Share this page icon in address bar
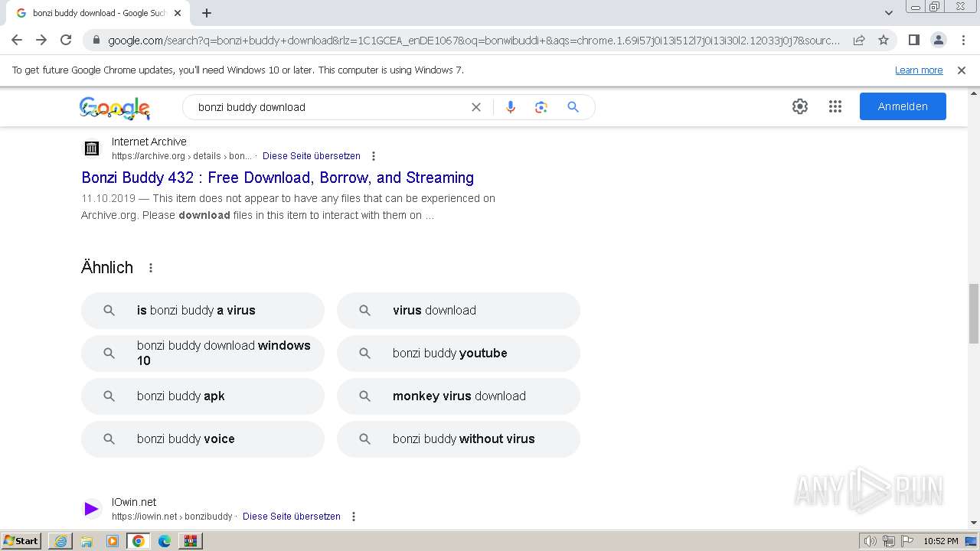 coord(859,40)
